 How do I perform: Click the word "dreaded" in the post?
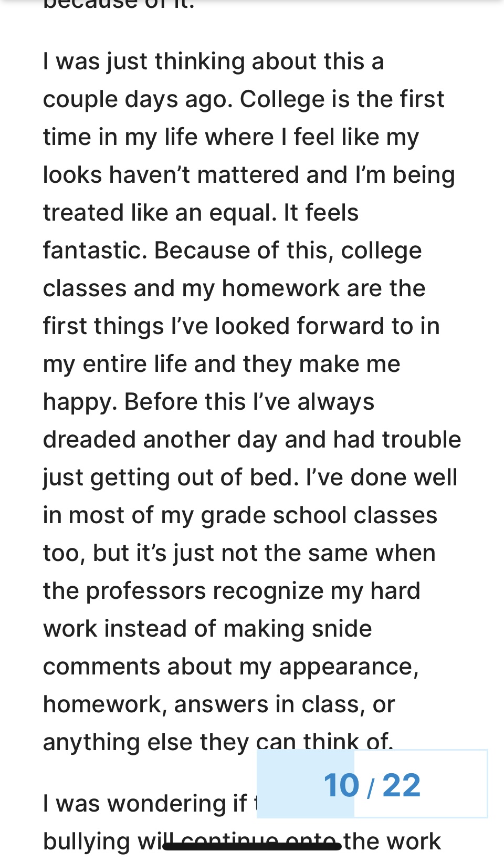89,440
